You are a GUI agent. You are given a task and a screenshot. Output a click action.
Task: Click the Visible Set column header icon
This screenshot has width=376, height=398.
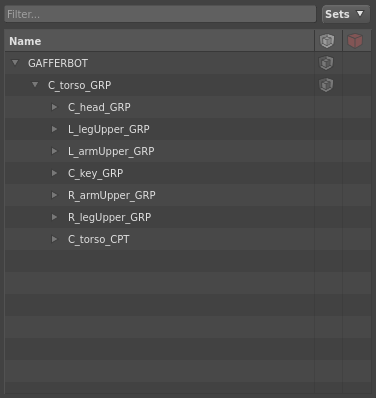[327, 41]
